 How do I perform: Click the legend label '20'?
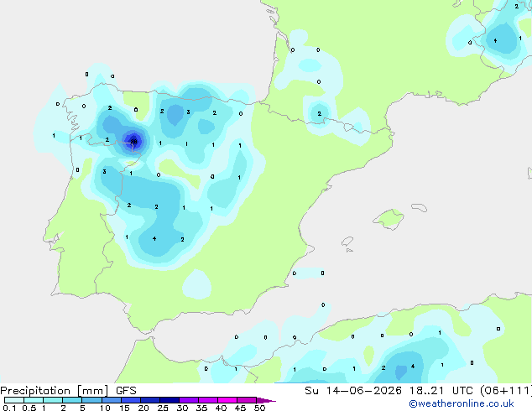pos(143,408)
